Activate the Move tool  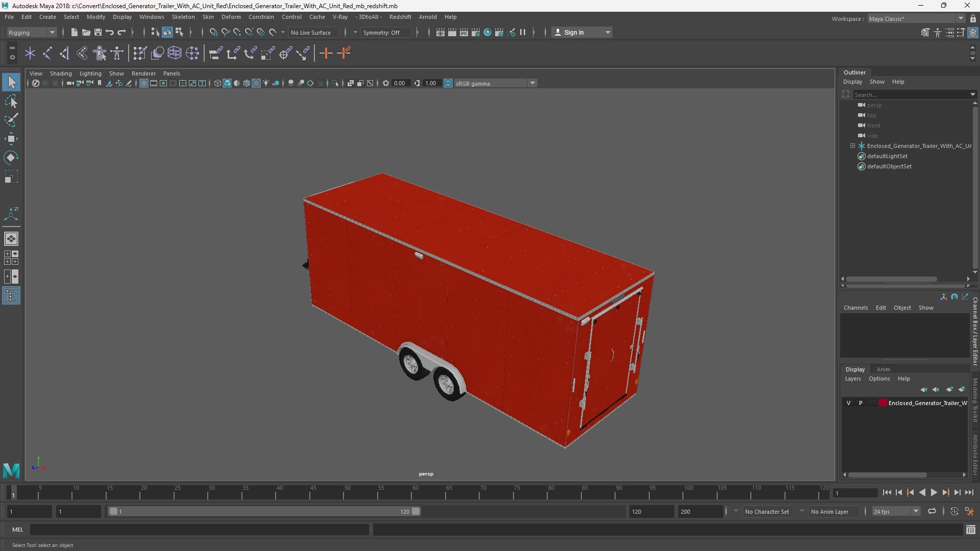pyautogui.click(x=11, y=139)
